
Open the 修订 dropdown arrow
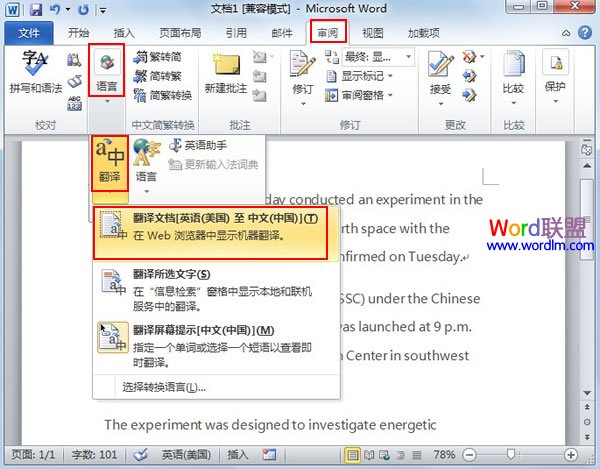(x=303, y=104)
